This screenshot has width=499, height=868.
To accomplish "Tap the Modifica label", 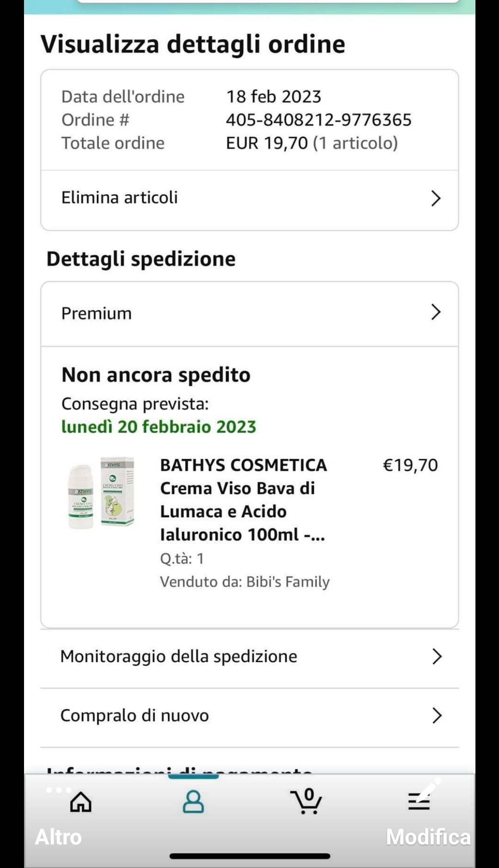I will pyautogui.click(x=428, y=837).
